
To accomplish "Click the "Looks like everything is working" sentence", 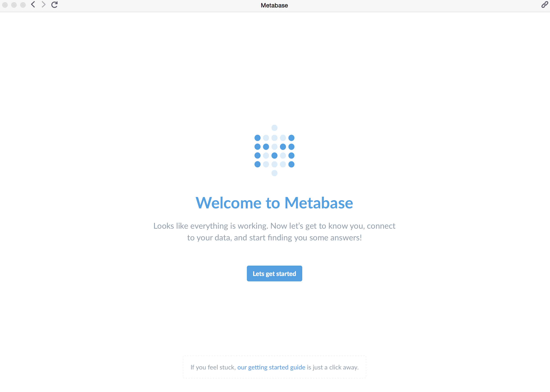I will pos(211,226).
